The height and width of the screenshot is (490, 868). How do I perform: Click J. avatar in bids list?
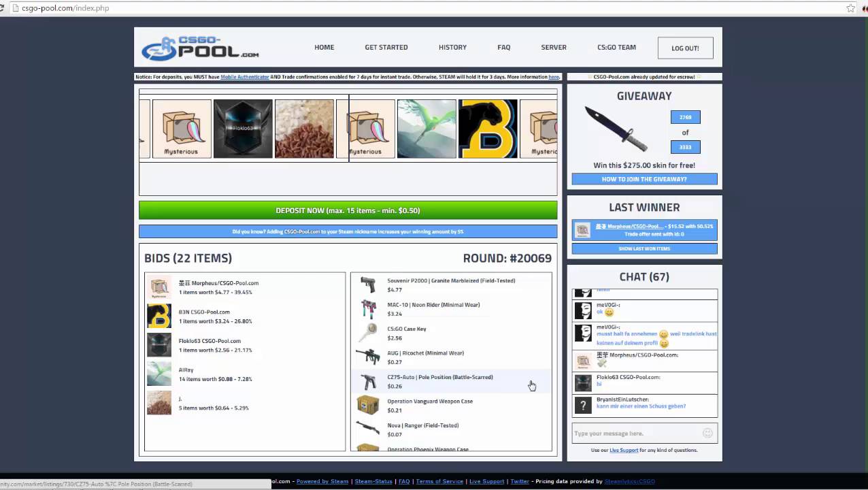pos(159,403)
